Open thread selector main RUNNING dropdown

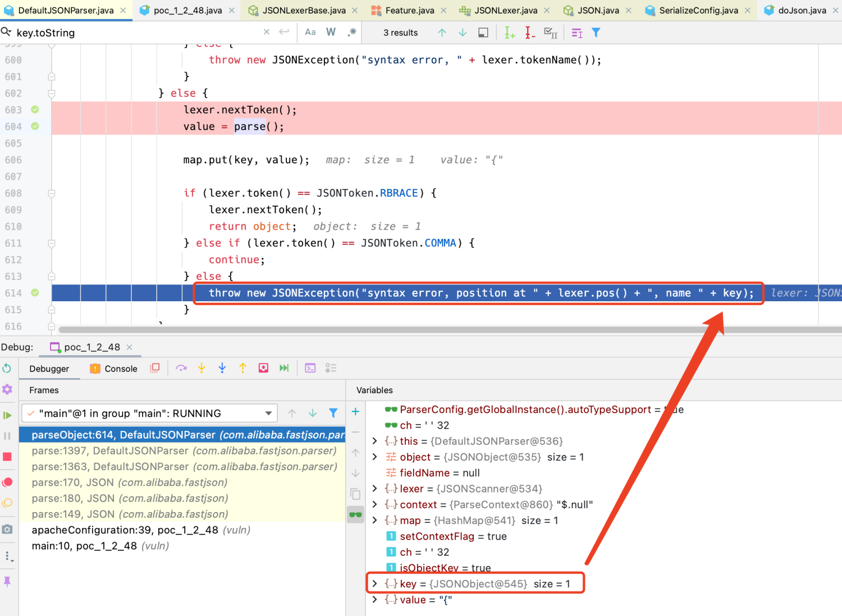coord(149,413)
